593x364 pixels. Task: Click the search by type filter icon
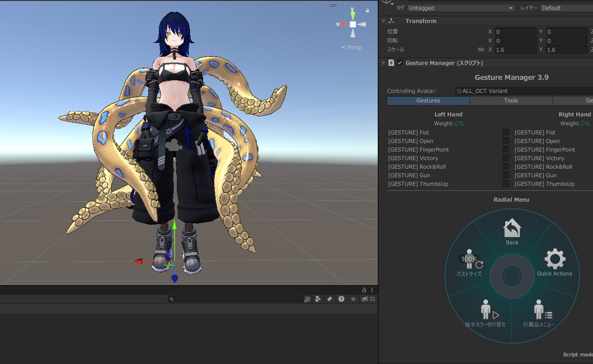tap(318, 299)
